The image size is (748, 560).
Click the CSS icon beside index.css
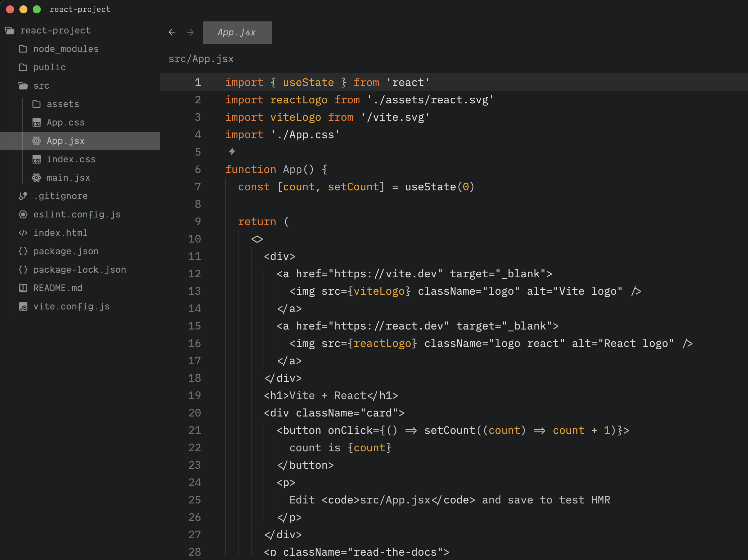[x=36, y=159]
